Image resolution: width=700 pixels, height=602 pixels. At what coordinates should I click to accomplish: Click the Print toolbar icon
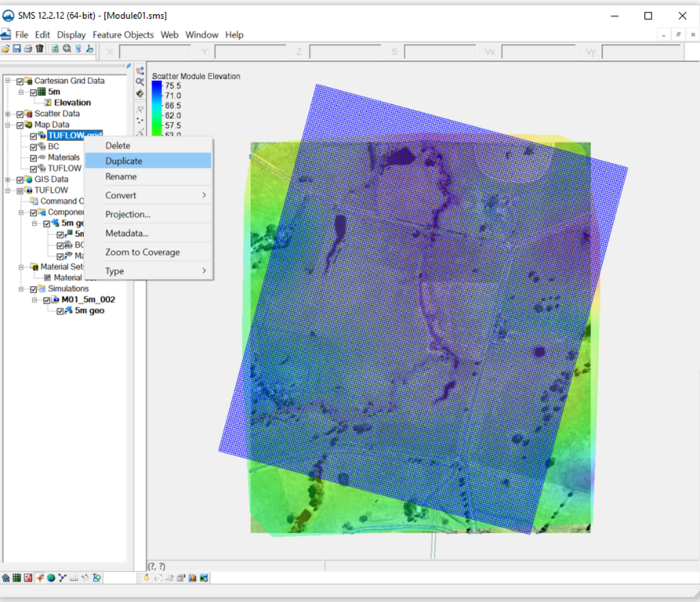[x=27, y=49]
